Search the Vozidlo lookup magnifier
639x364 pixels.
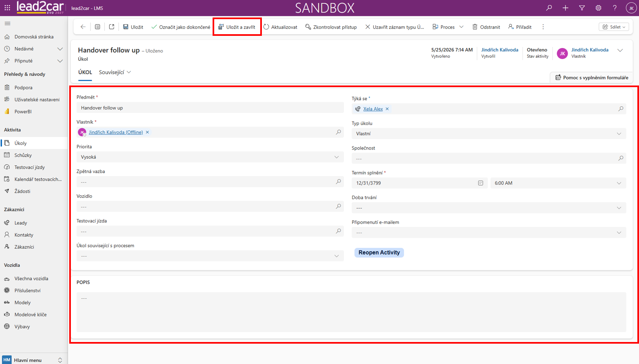(338, 206)
